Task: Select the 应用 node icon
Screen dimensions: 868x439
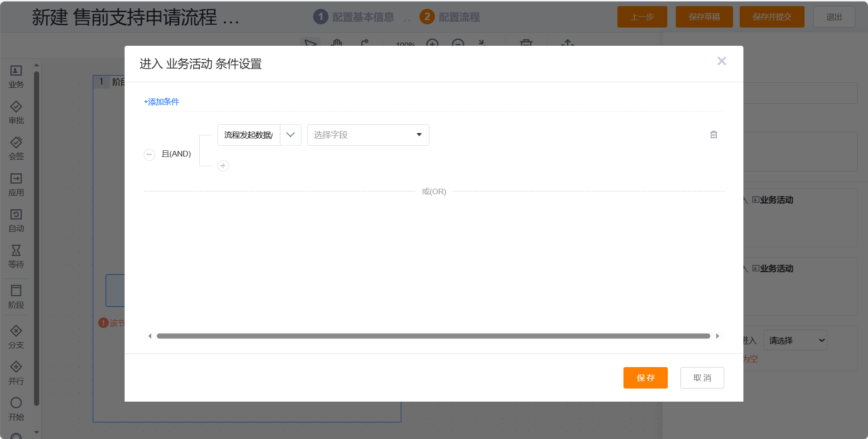Action: (x=16, y=178)
